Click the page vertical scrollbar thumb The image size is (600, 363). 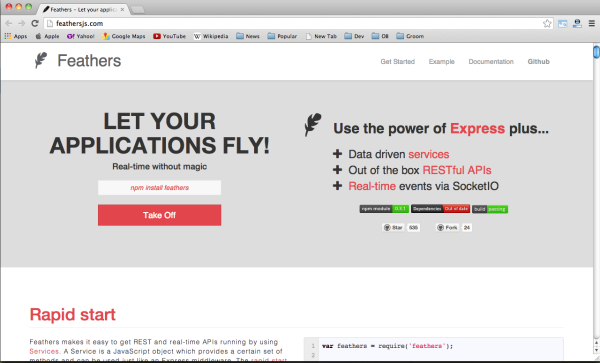[596, 51]
